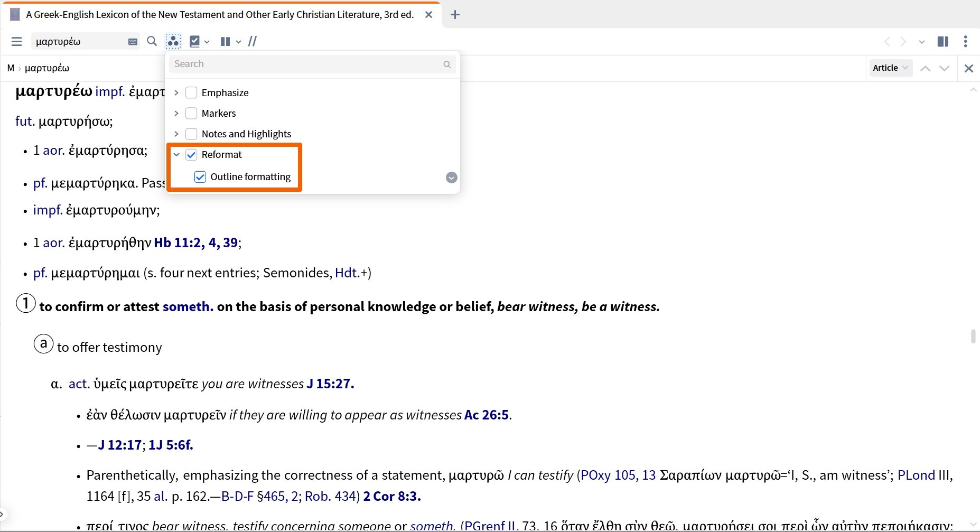The width and height of the screenshot is (980, 532).
Task: Add a new tab with plus button
Action: [455, 15]
